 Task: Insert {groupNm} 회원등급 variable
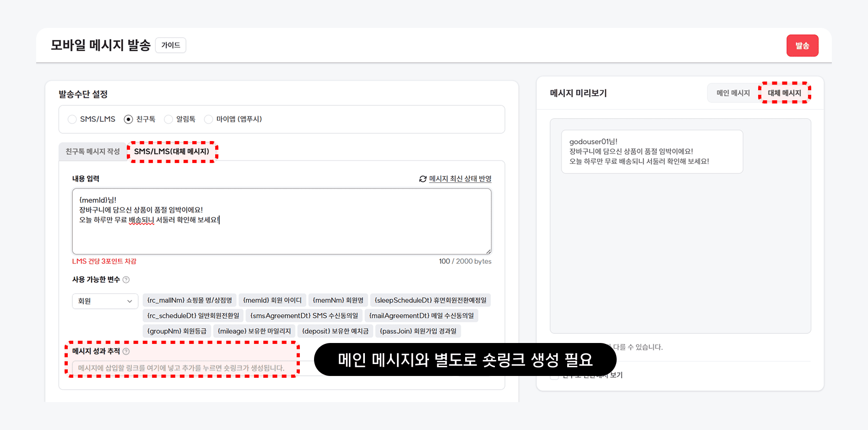tap(177, 331)
